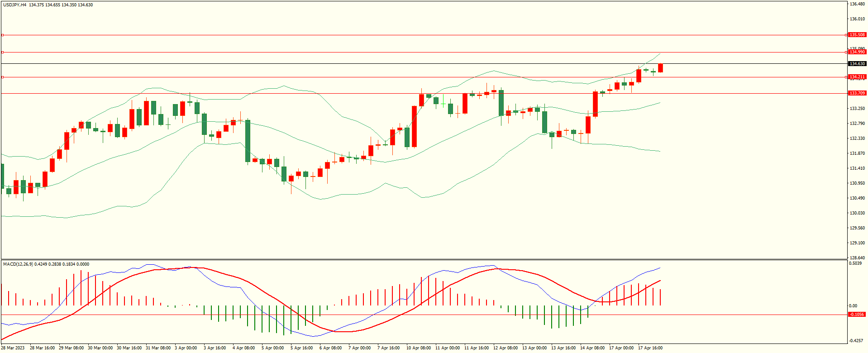Click the 130.950 price axis value
868x353 pixels.
point(857,183)
